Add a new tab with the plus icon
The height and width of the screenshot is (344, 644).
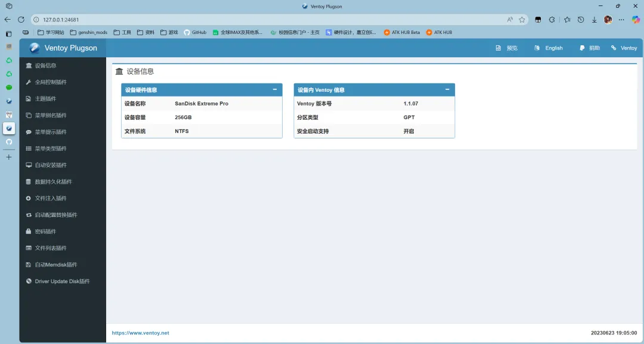click(9, 157)
